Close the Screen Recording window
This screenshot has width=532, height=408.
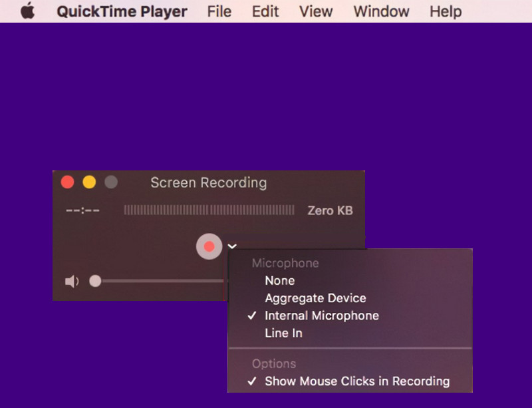pyautogui.click(x=68, y=182)
